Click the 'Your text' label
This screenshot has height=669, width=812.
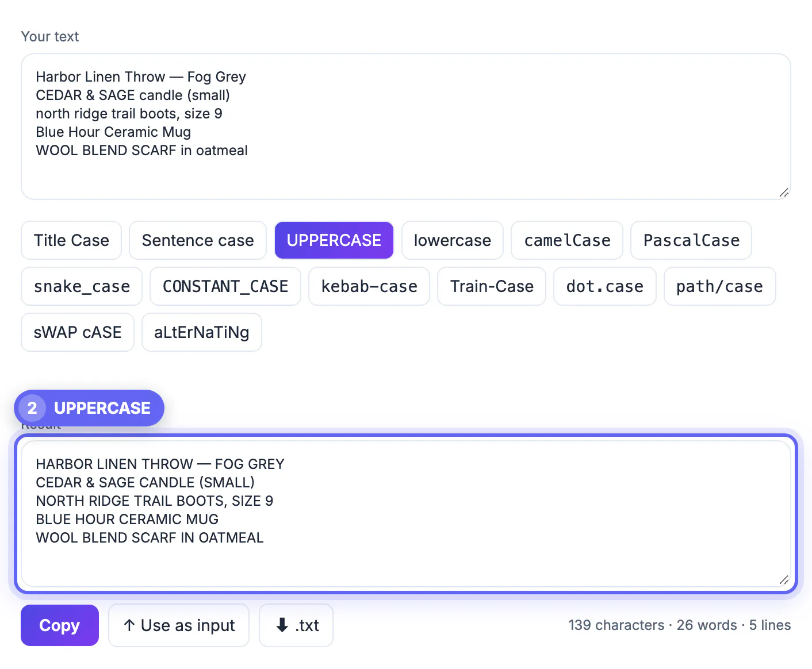coord(50,37)
